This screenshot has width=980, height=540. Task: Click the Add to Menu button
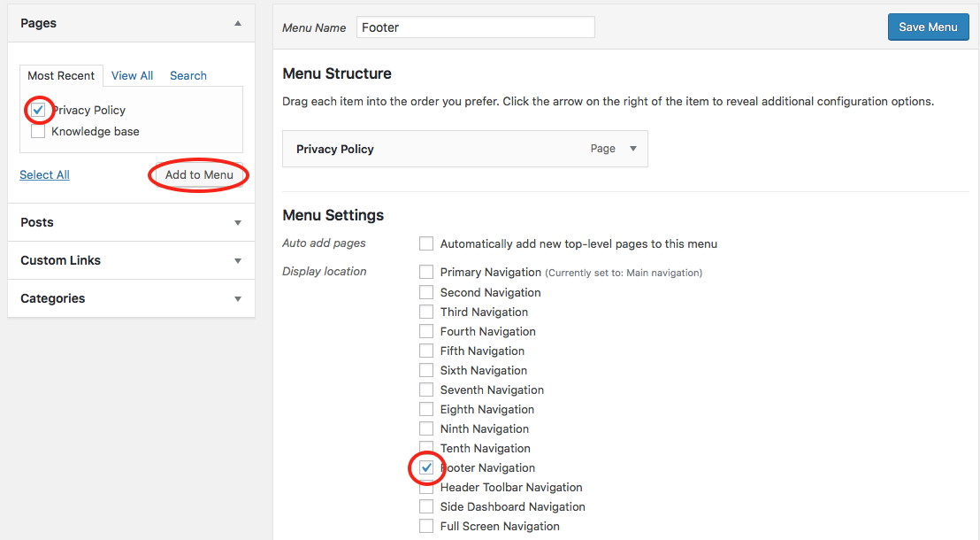point(199,175)
